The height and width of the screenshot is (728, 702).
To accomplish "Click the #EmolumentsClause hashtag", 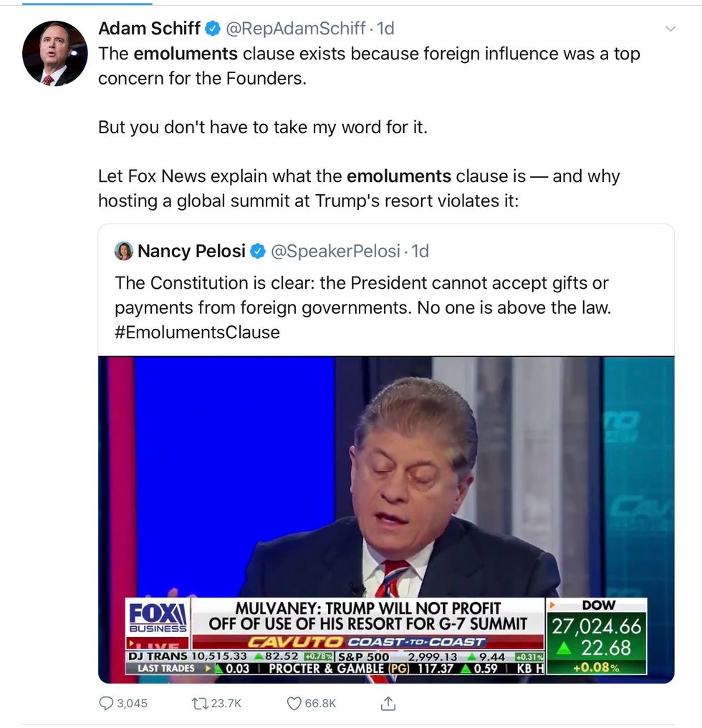I will (x=197, y=332).
